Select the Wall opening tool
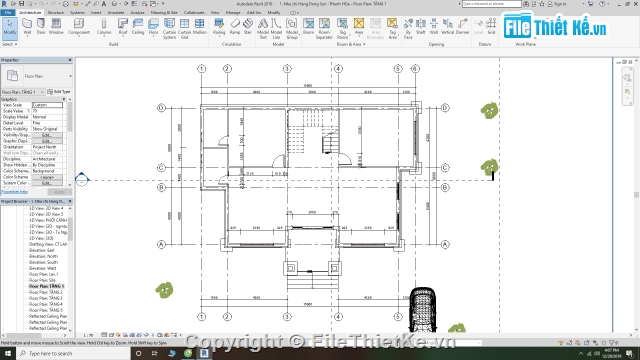The image size is (640, 360). tap(434, 27)
